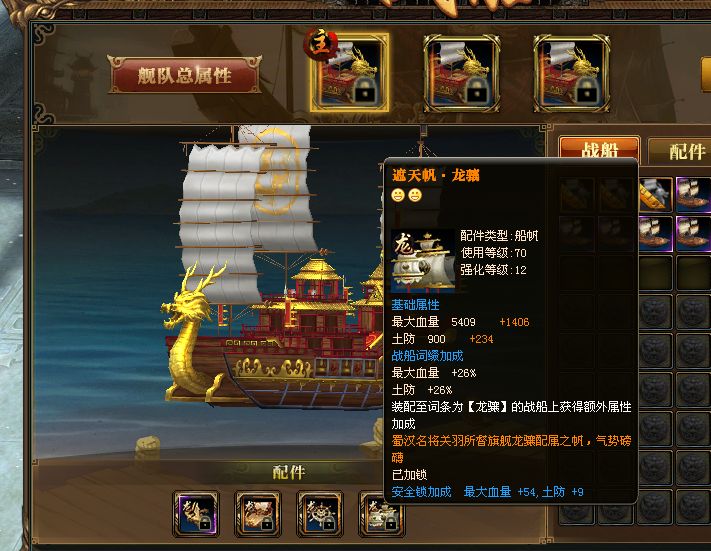Pick the purple warship below the gold-bordered one
The image size is (711, 551).
click(x=655, y=234)
